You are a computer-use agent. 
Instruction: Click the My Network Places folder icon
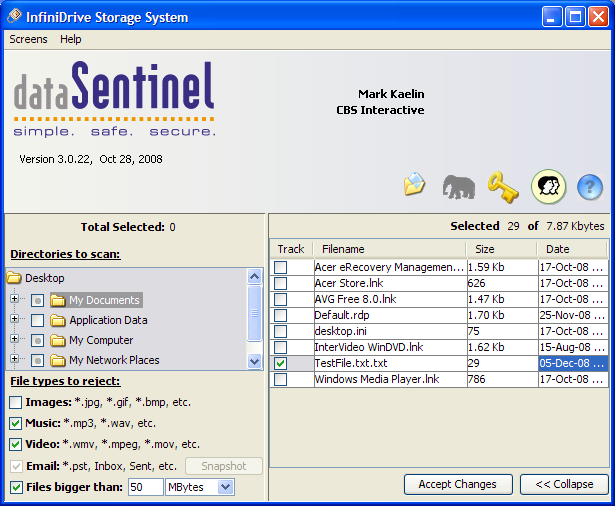point(58,360)
